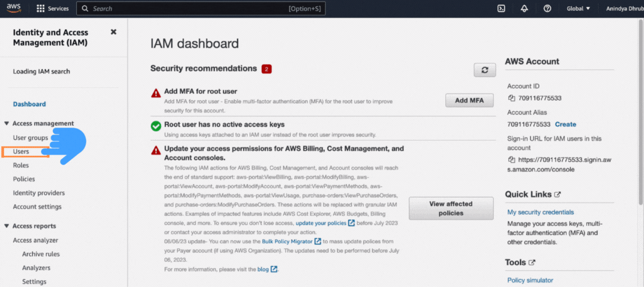The image size is (644, 287).
Task: Click the Quick Links external link icon
Action: (x=558, y=195)
